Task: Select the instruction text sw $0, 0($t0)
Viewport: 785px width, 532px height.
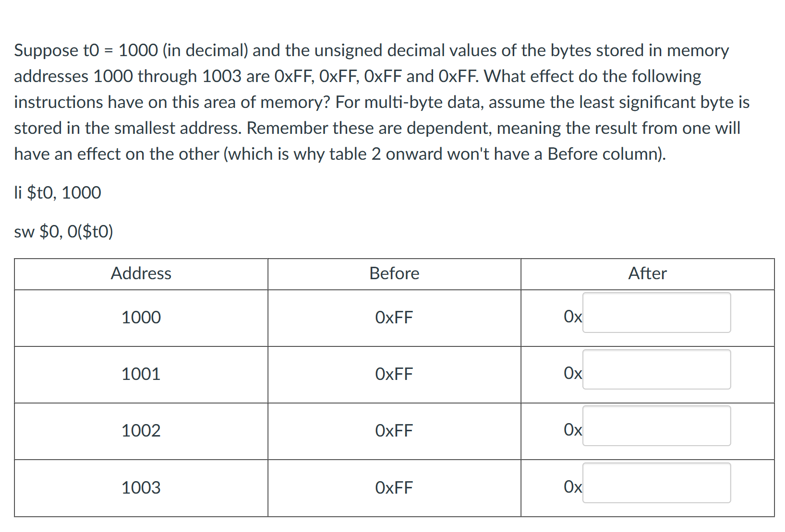Action: (x=63, y=231)
